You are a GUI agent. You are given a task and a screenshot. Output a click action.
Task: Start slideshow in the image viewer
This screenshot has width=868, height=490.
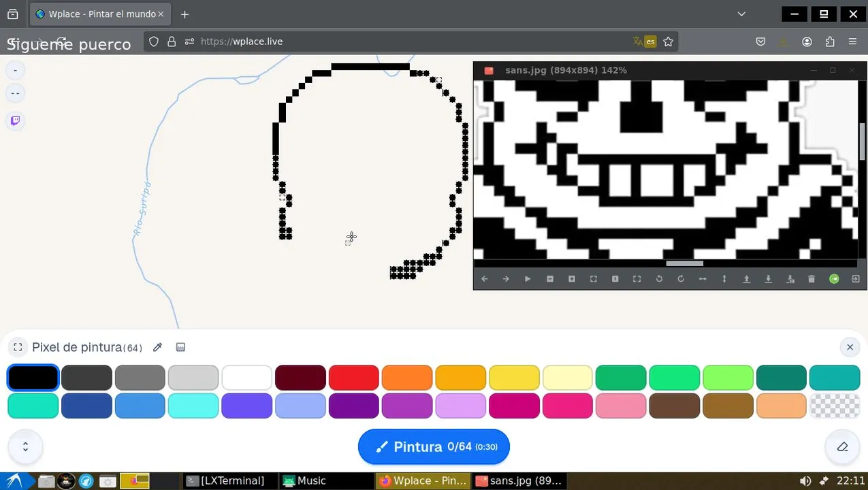point(528,279)
